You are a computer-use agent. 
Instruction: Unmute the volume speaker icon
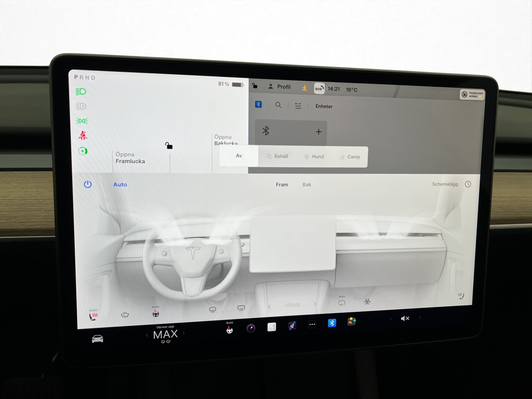[x=405, y=318]
